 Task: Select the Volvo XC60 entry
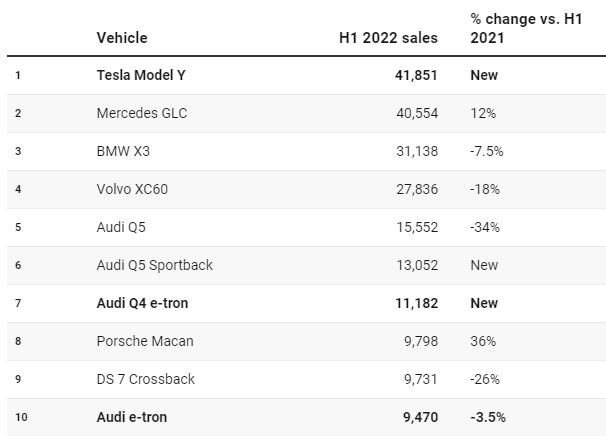tap(131, 189)
